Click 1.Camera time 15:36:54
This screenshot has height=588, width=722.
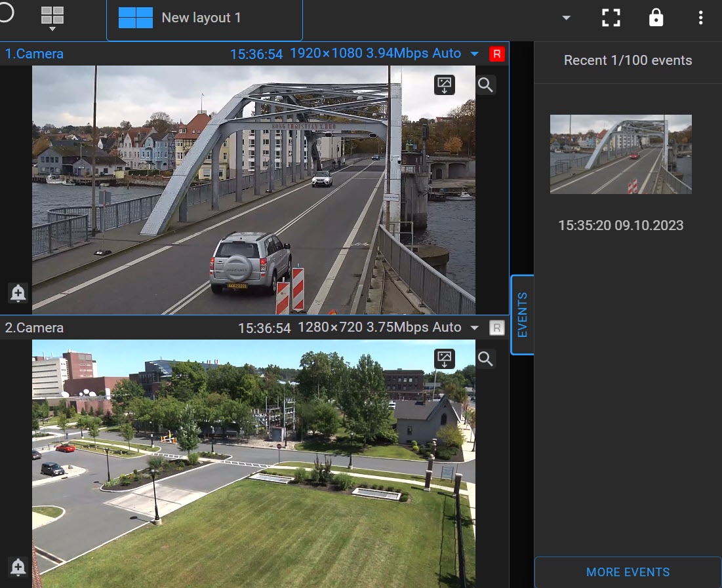256,54
